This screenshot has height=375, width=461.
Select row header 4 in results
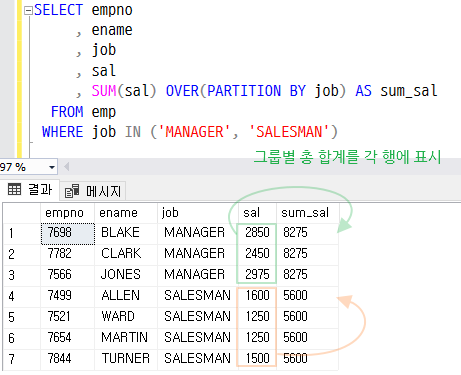(22, 296)
